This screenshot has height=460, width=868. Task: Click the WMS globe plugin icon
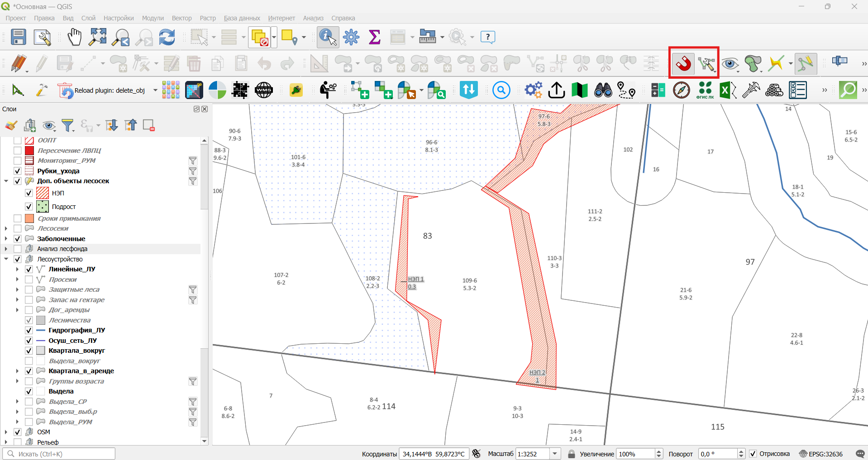click(264, 90)
